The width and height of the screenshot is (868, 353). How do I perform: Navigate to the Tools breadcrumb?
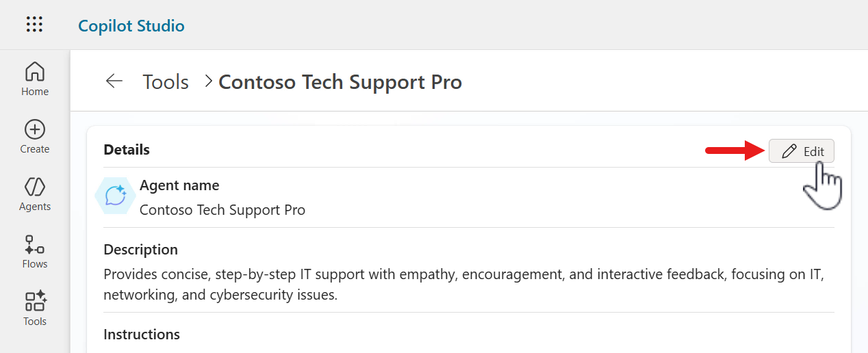tap(166, 82)
